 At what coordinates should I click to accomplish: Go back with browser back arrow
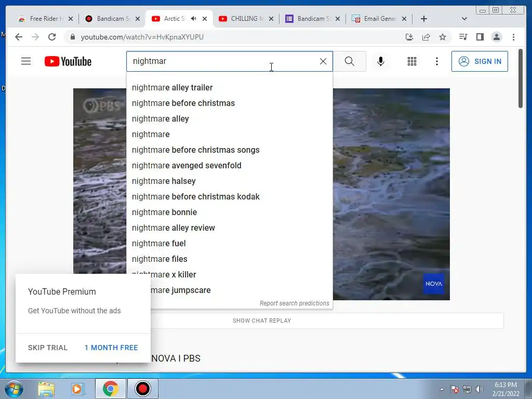point(19,37)
